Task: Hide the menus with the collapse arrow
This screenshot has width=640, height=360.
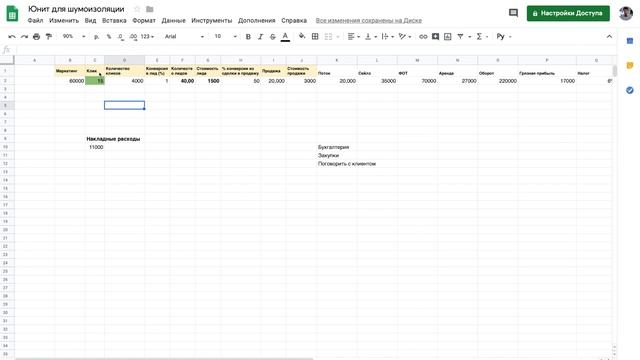Action: (609, 37)
